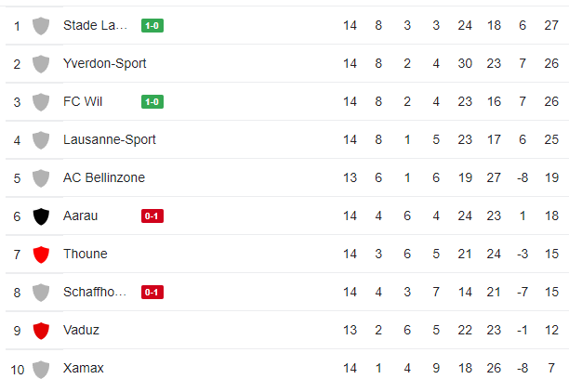Select the AC Bellinzone team name
Image resolution: width=569 pixels, height=392 pixels.
coord(103,178)
